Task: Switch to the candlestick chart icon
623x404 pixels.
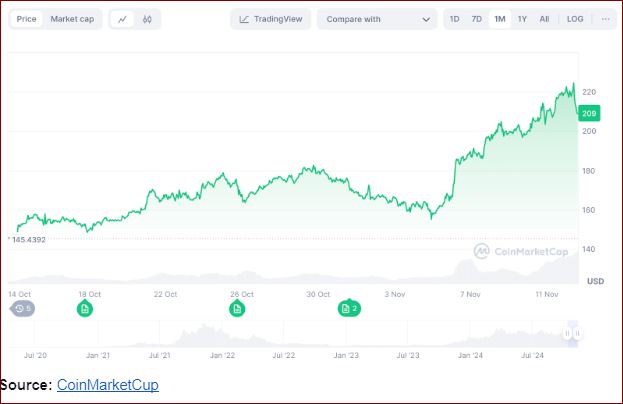Action: pyautogui.click(x=147, y=19)
